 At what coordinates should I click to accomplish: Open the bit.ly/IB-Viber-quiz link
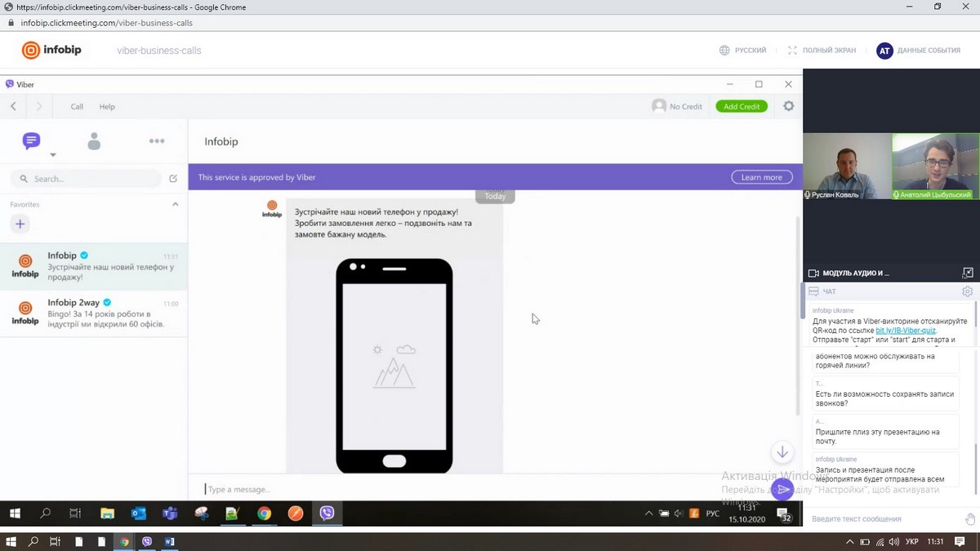click(x=905, y=331)
